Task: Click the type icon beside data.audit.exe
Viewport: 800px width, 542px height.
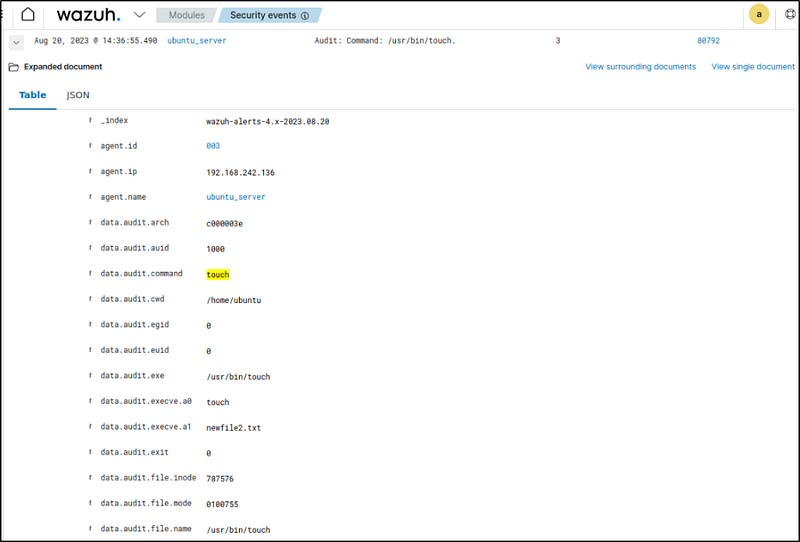Action: pos(91,377)
